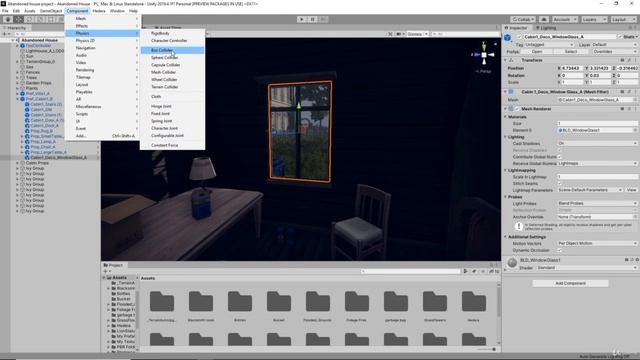The width and height of the screenshot is (640, 360).
Task: Open the garbage bag folder thumbnail
Action: point(396,302)
